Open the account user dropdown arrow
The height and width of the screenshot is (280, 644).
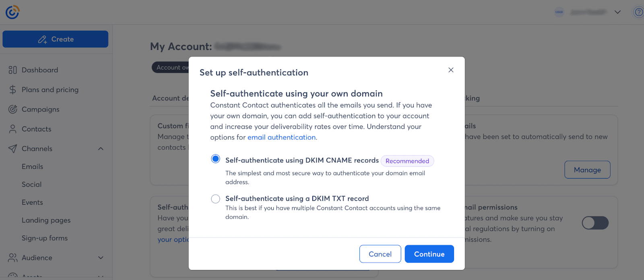coord(617,12)
